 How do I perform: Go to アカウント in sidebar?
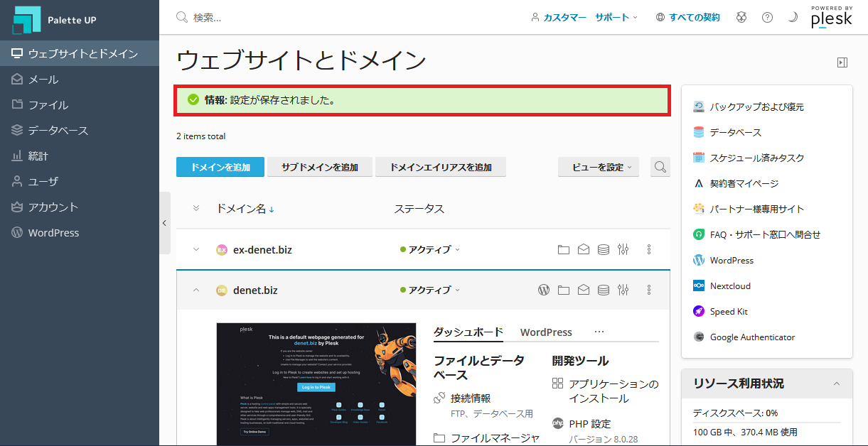(80, 207)
